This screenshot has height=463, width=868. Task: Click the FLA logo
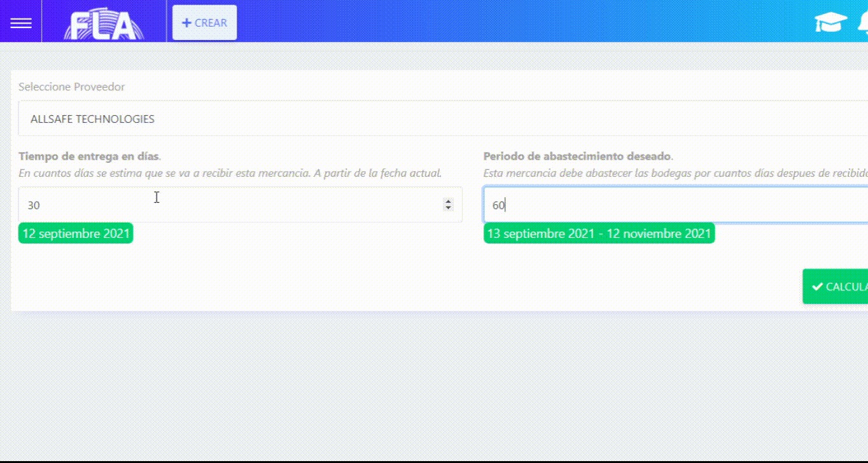coord(104,25)
